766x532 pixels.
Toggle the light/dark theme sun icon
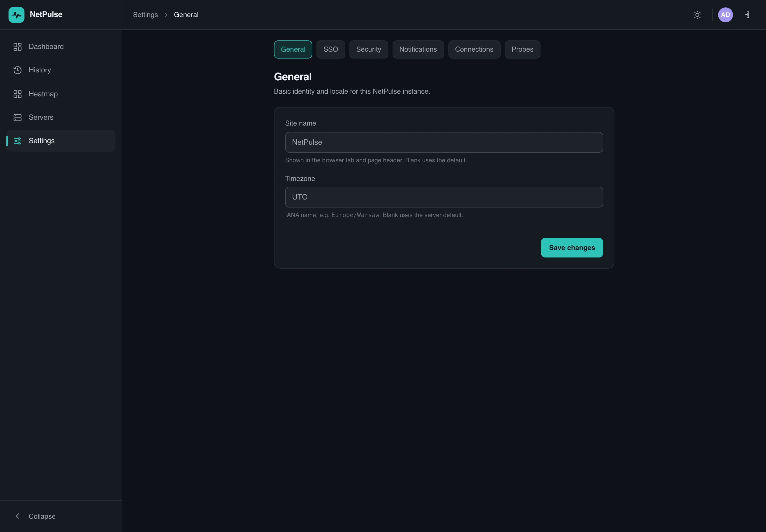(x=697, y=15)
